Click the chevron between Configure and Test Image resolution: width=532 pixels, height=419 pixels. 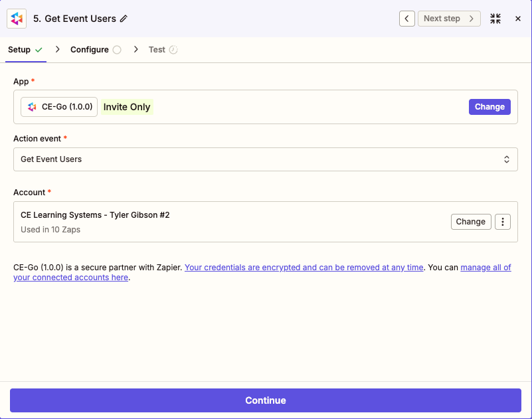tap(135, 50)
